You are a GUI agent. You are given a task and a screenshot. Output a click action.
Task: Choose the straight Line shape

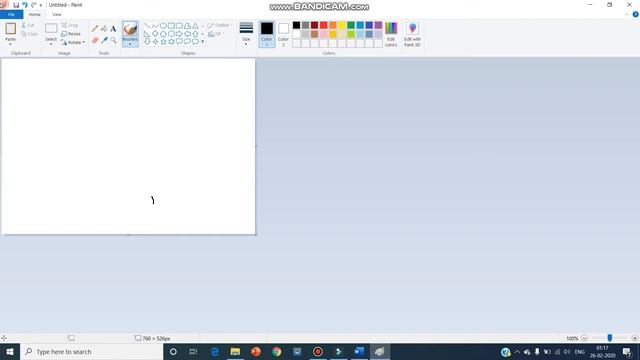[x=147, y=26]
